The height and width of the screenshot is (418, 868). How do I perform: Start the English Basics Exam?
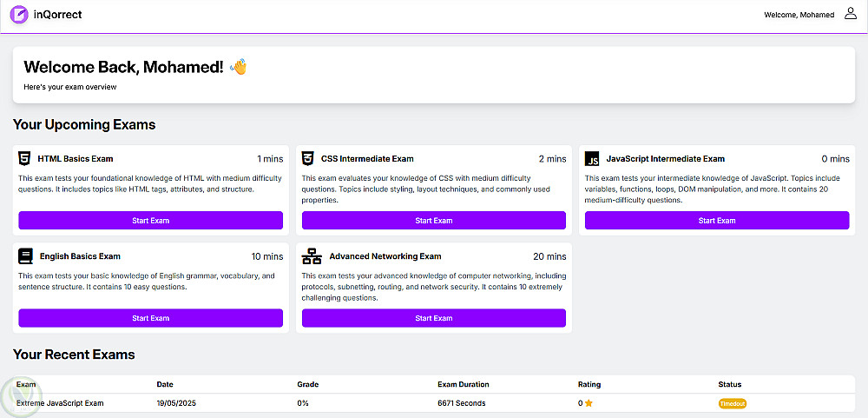pos(150,318)
